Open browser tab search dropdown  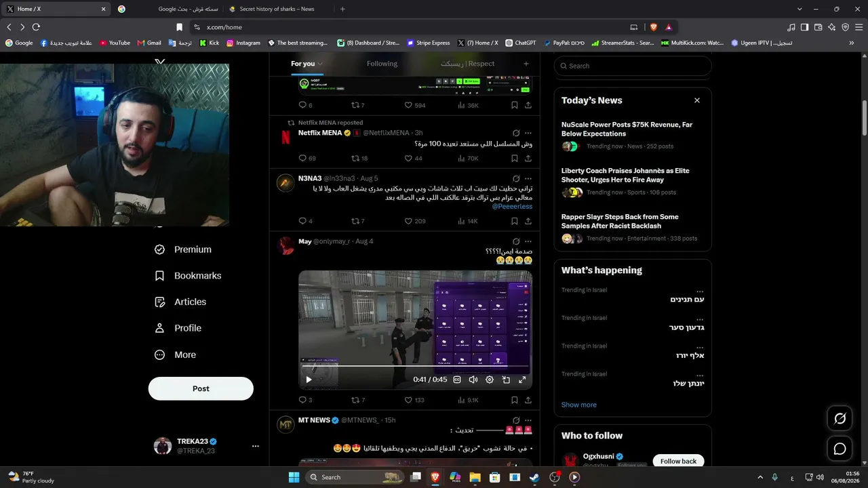(x=800, y=9)
